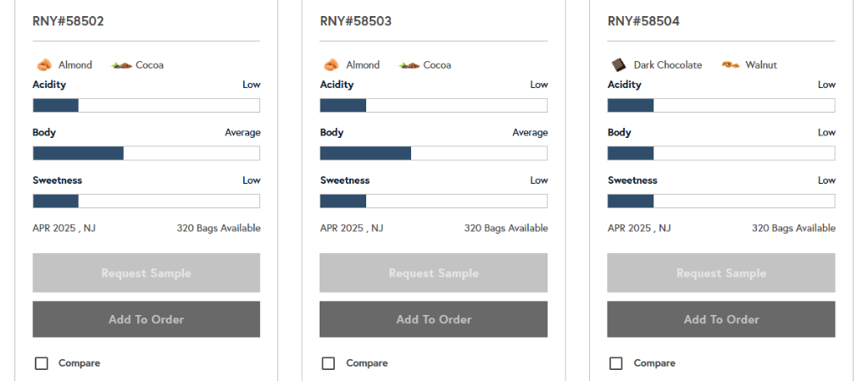
Task: Click Add To Order for RNY#58503
Action: [x=433, y=319]
